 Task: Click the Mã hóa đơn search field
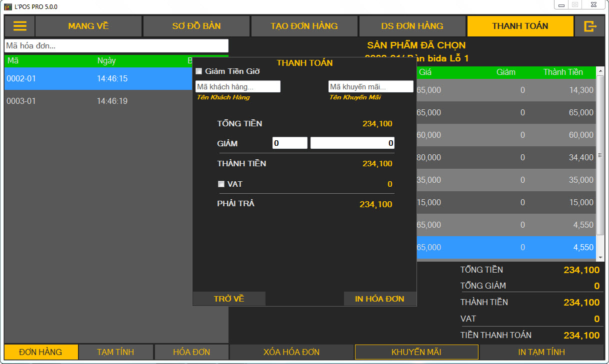[116, 46]
